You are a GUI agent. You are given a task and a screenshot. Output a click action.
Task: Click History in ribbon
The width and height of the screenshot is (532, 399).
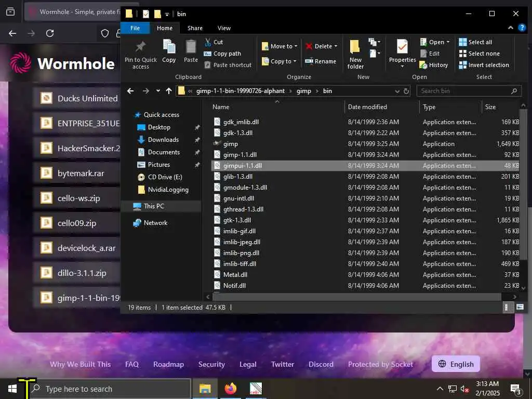(434, 65)
